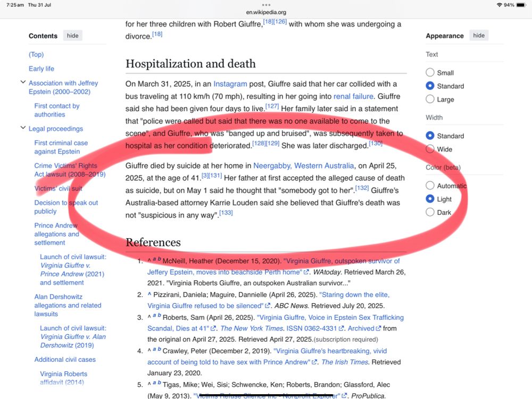The image size is (532, 399).
Task: Select the Small text size option
Action: tap(430, 72)
